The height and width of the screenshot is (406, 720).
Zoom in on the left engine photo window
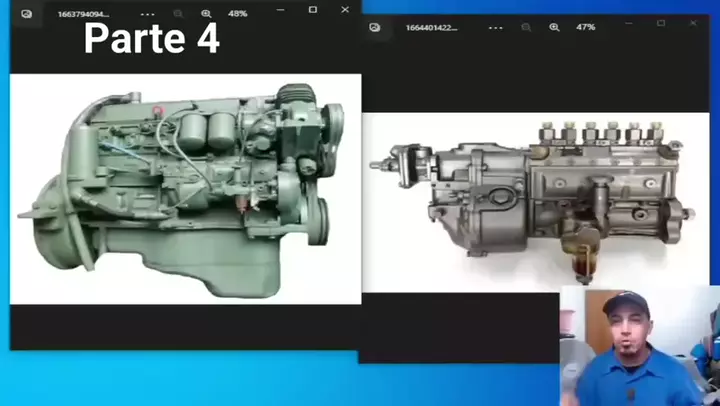point(206,14)
